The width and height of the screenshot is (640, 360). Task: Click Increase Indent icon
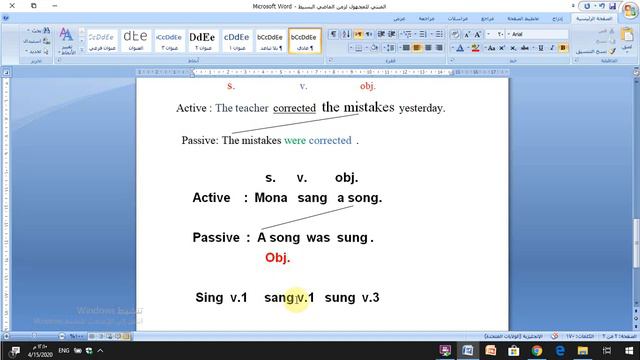coord(380,34)
